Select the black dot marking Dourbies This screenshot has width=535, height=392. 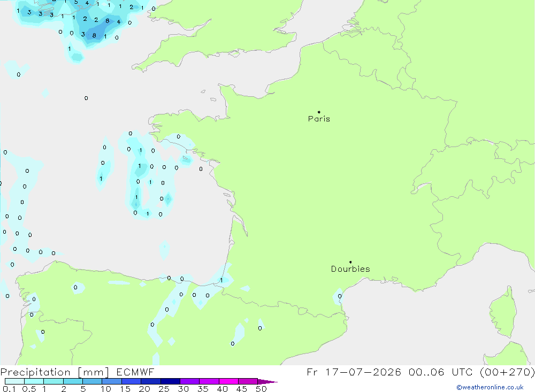(x=350, y=262)
